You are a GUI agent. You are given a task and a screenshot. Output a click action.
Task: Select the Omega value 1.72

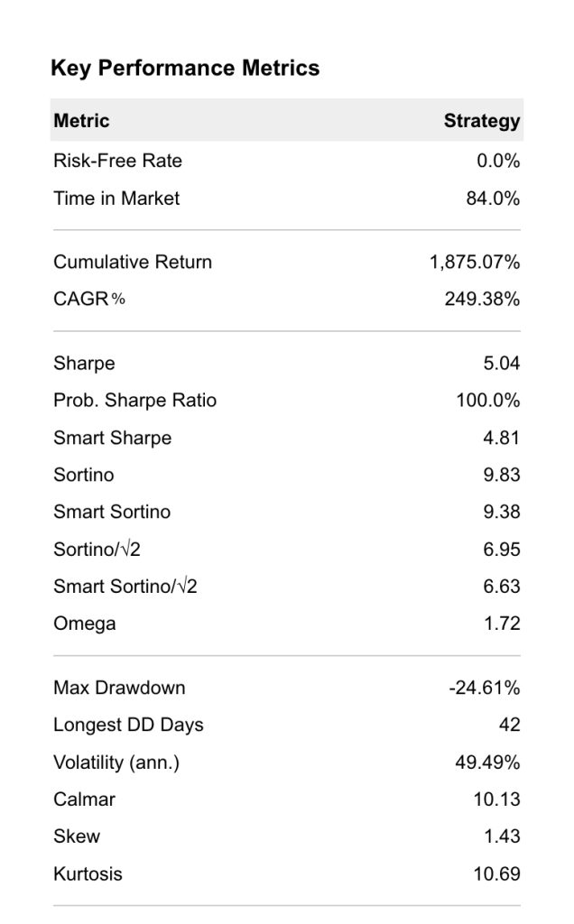(502, 624)
